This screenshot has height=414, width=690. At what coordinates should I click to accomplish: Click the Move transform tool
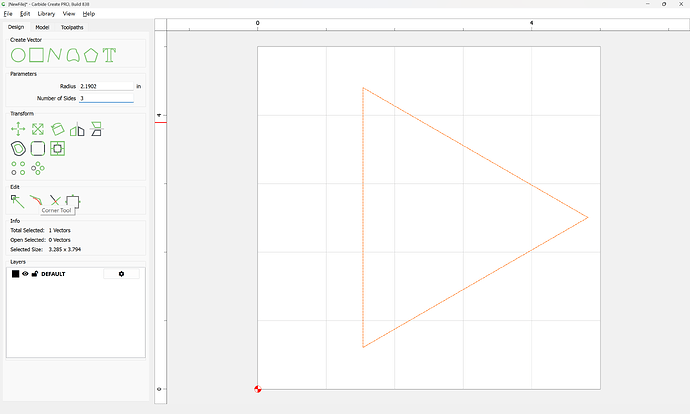tap(18, 129)
